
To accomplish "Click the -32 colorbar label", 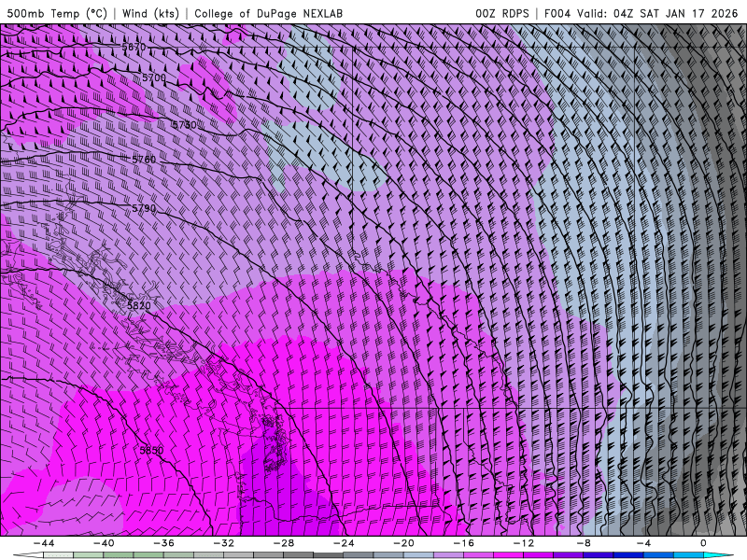I will click(x=224, y=543).
